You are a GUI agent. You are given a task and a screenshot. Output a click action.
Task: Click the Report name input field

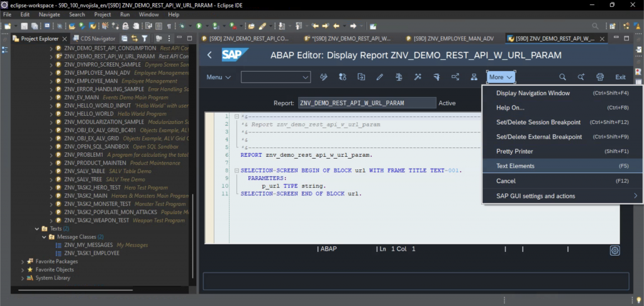(367, 103)
